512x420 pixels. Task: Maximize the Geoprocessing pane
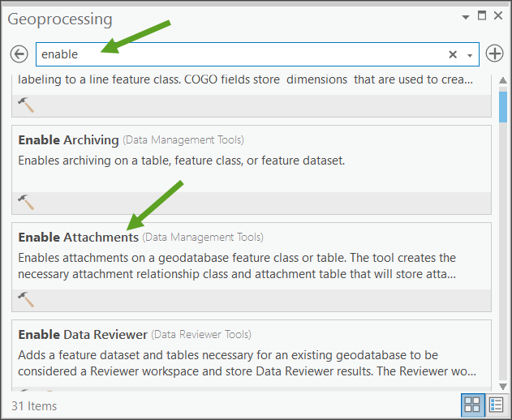point(482,15)
